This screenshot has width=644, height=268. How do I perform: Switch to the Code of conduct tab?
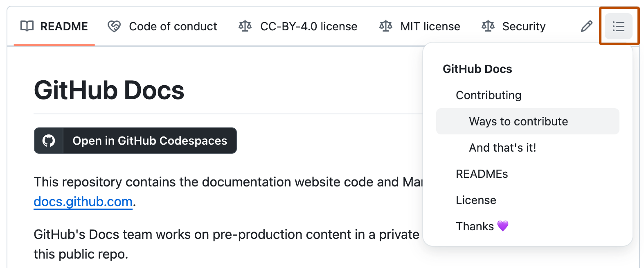[x=172, y=26]
